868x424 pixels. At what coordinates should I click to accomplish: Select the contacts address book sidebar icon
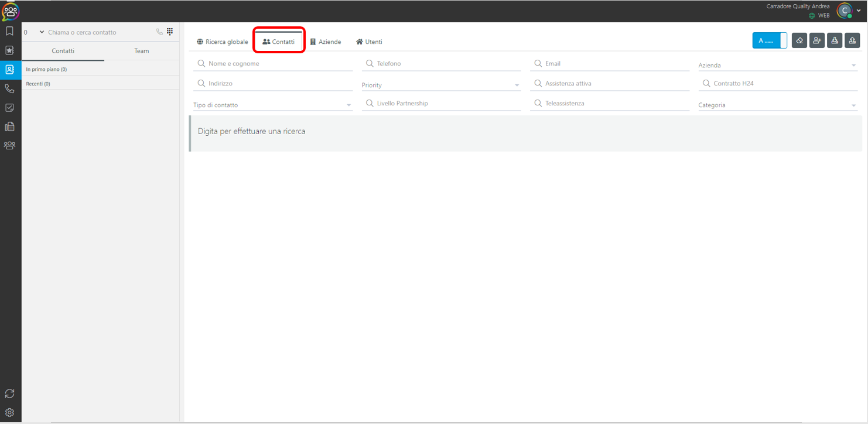[x=9, y=69]
